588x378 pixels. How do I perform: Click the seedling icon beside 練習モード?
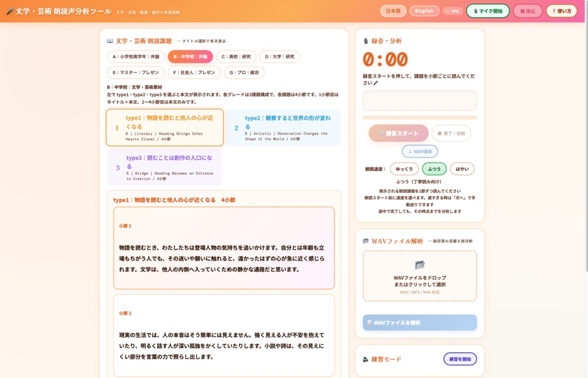365,359
